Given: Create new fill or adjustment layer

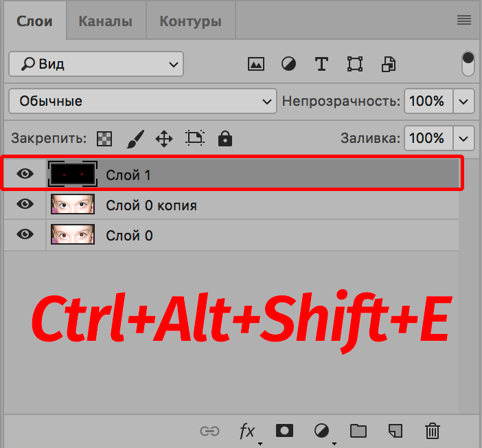Looking at the screenshot, I should point(321,430).
